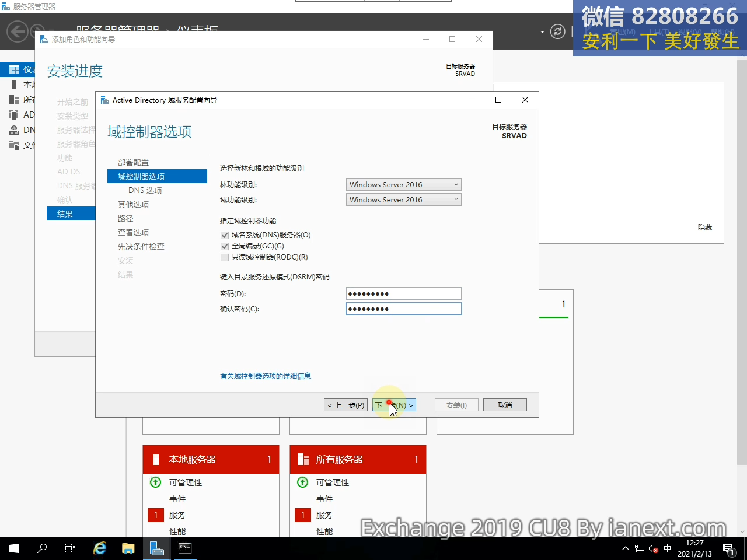Viewport: 747px width, 560px height.
Task: Click the 中 input method indicator
Action: coord(668,548)
